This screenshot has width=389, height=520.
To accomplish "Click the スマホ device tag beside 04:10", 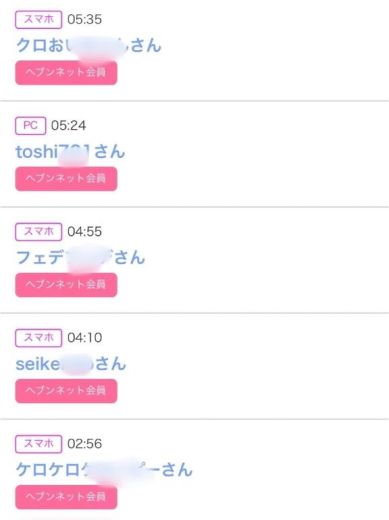I will click(x=39, y=338).
